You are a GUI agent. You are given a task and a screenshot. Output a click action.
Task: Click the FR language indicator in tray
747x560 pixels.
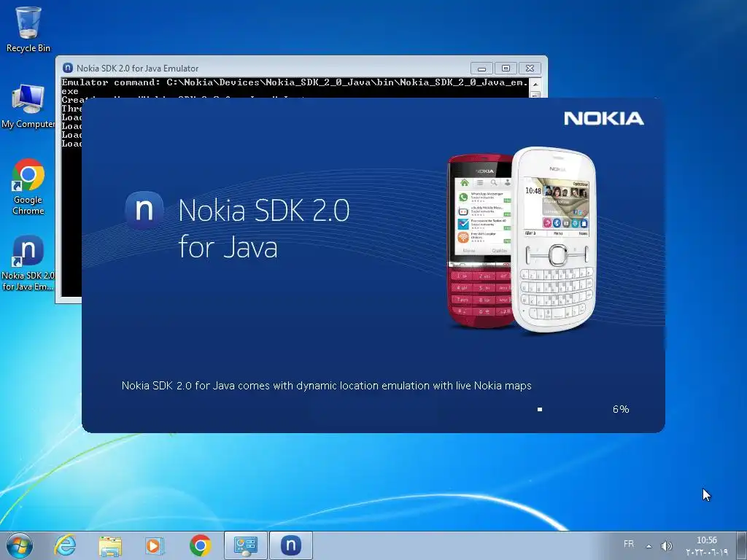coord(629,544)
